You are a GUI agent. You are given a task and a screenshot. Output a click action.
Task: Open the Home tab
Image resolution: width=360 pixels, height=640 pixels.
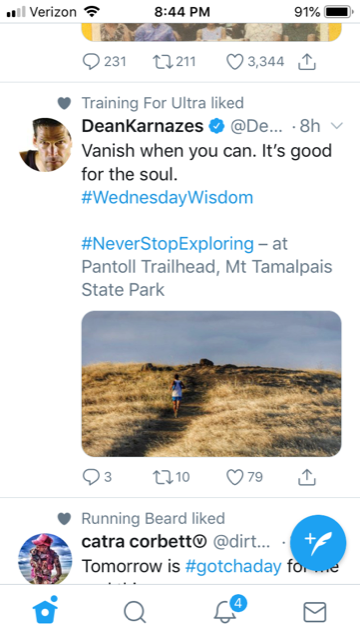45,611
